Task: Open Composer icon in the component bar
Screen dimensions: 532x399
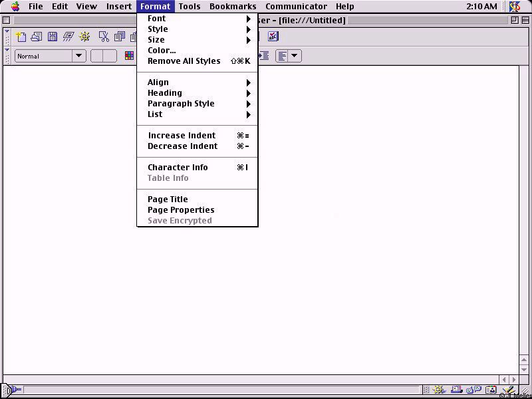Action: (x=508, y=390)
